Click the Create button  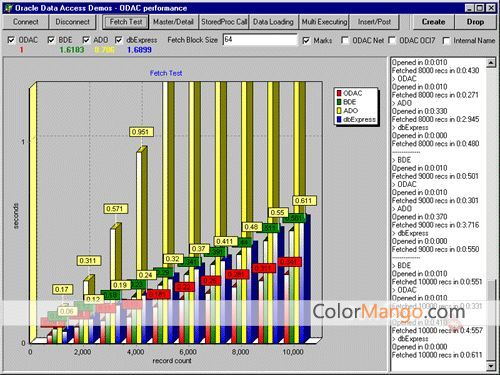[x=433, y=22]
